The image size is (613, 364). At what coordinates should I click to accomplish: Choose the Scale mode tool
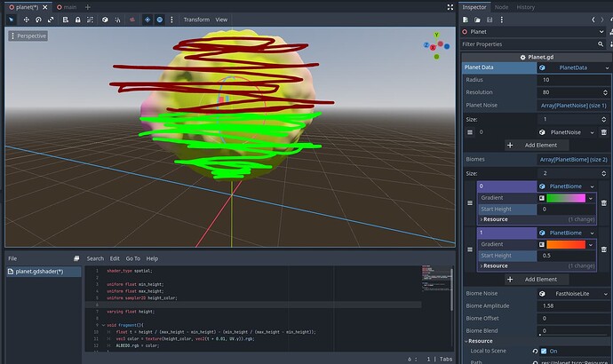click(52, 19)
